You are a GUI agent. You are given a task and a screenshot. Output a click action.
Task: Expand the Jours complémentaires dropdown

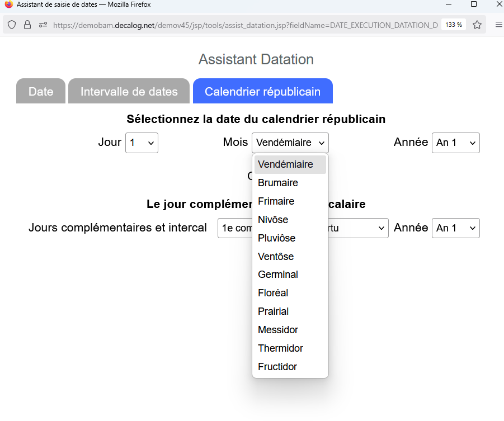[303, 228]
